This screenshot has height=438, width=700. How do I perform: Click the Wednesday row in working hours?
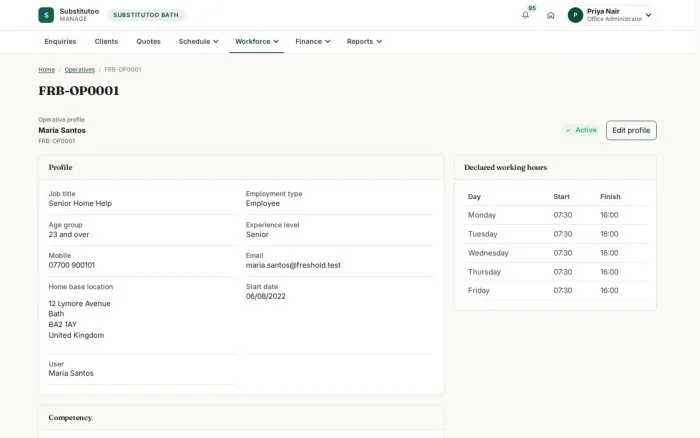(x=555, y=253)
